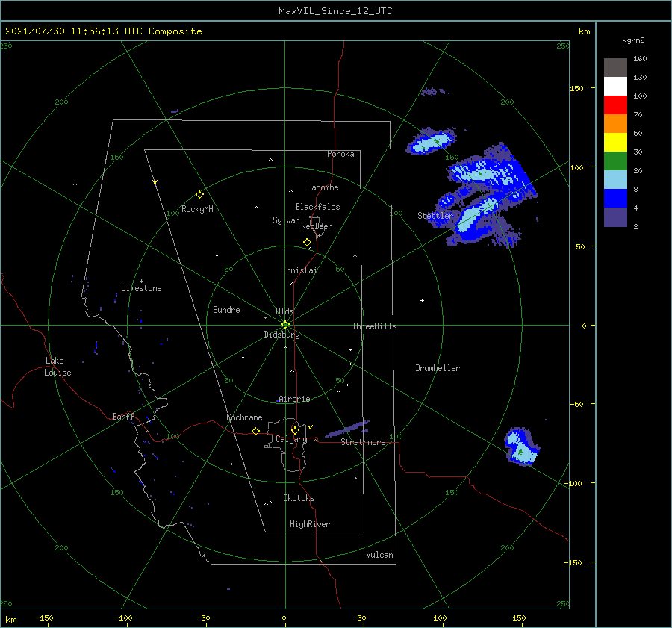Click the ThreeHills town label
Screen dimensions: 672x628
[x=374, y=326]
